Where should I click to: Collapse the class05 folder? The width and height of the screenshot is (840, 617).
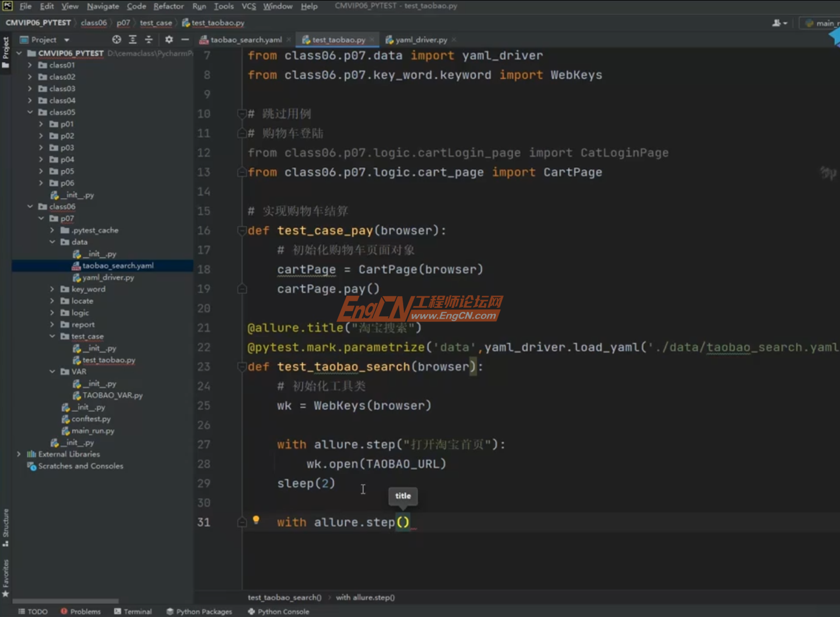pyautogui.click(x=30, y=112)
